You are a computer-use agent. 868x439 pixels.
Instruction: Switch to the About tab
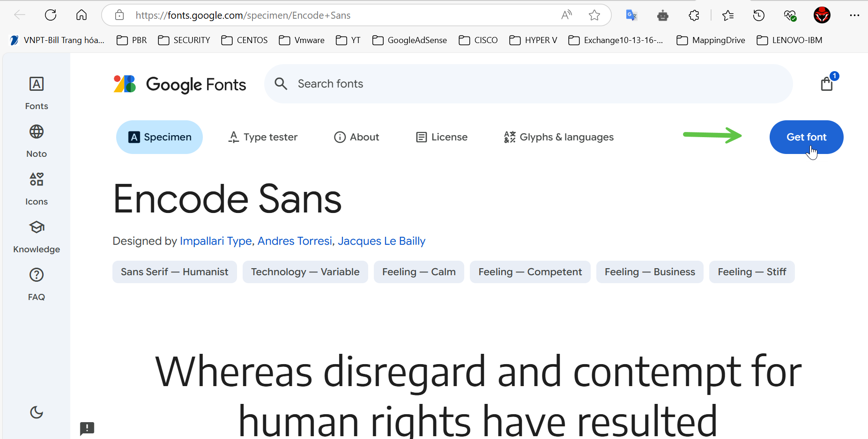click(356, 137)
